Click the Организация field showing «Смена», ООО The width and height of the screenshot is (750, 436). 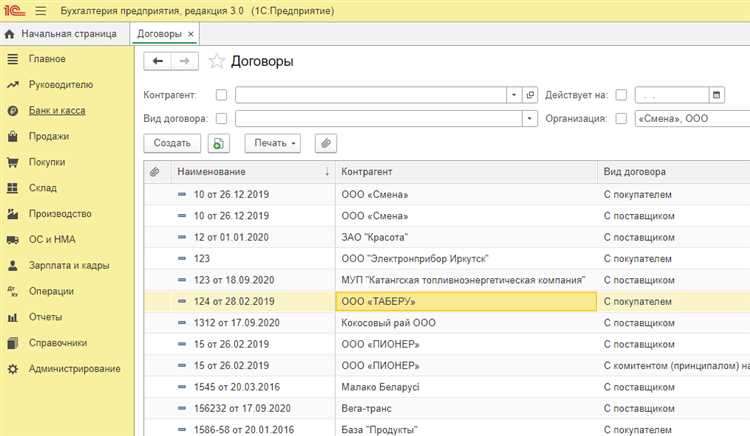point(692,119)
